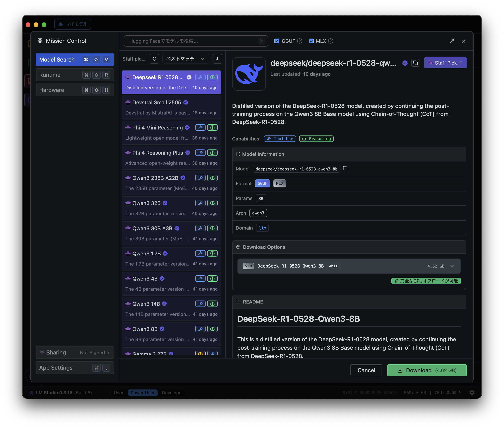The width and height of the screenshot is (504, 428).
Task: Open the ベストマッチ sort dropdown
Action: [185, 59]
